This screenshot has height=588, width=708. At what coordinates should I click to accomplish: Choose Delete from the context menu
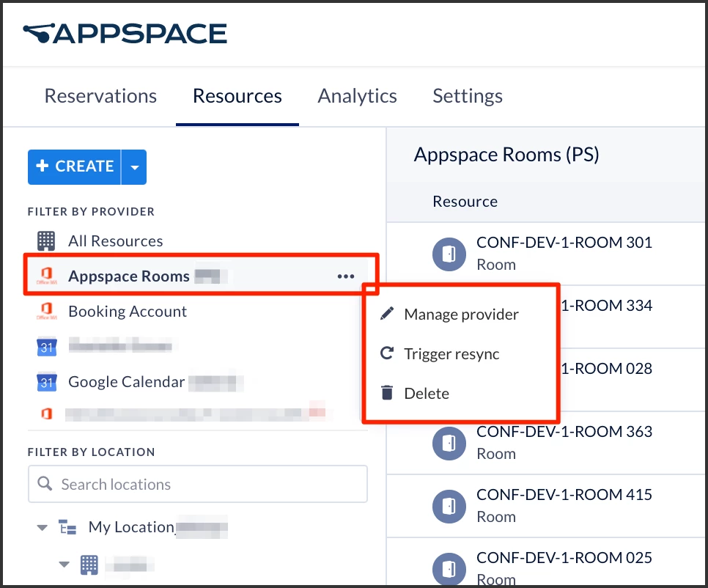click(x=427, y=394)
